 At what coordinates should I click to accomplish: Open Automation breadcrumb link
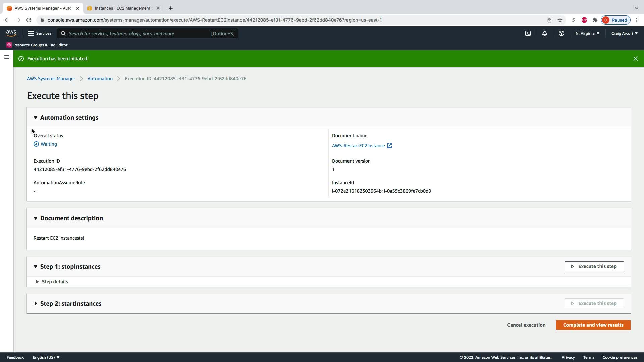pos(100,79)
